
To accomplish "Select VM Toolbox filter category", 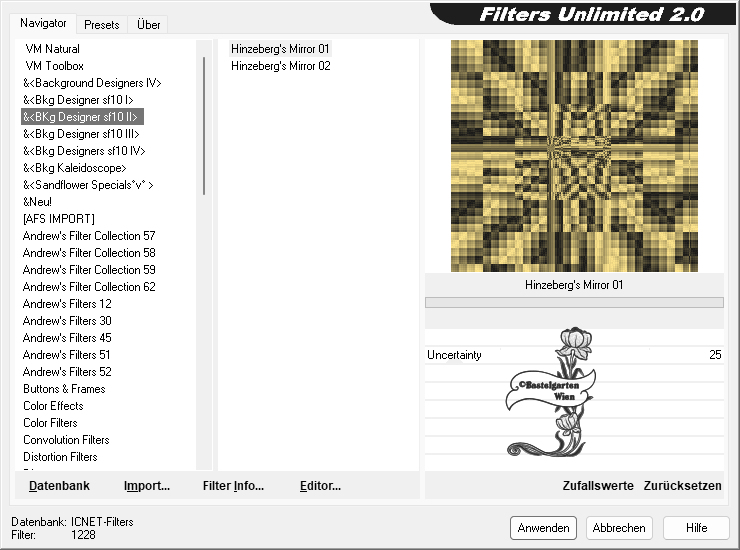I will (x=54, y=66).
